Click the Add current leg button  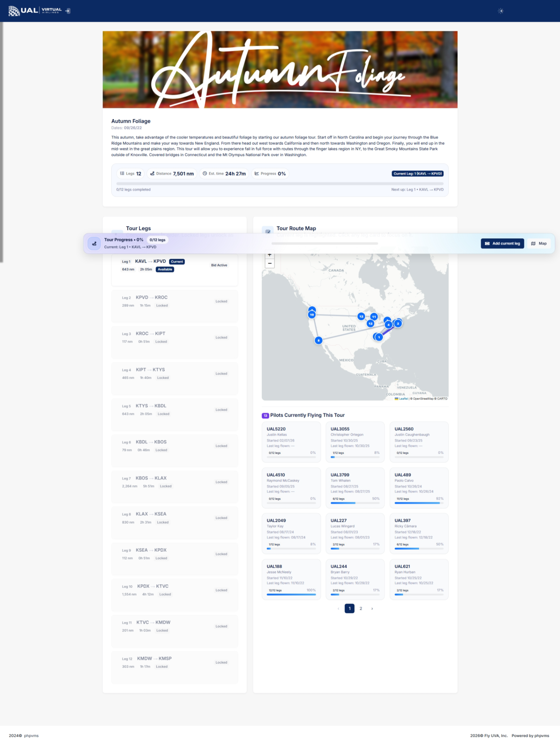(x=502, y=244)
